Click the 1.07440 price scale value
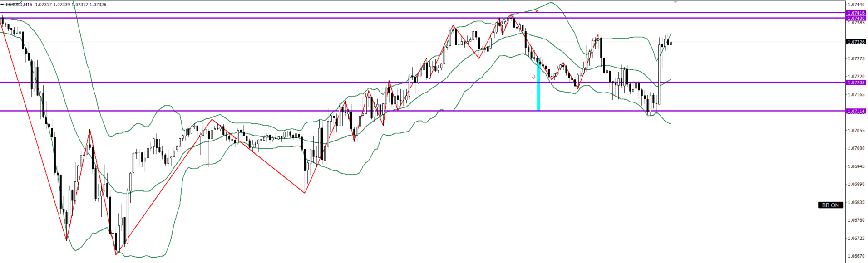The height and width of the screenshot is (263, 868). 856,5
